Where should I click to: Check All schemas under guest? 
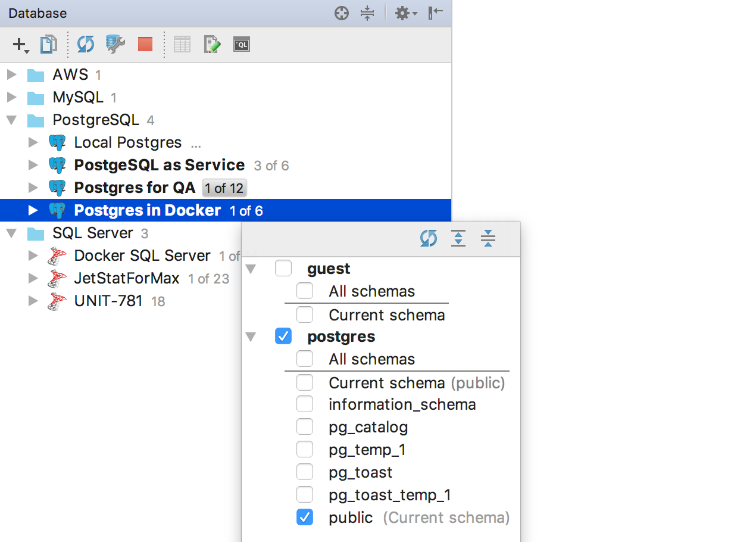pyautogui.click(x=305, y=291)
